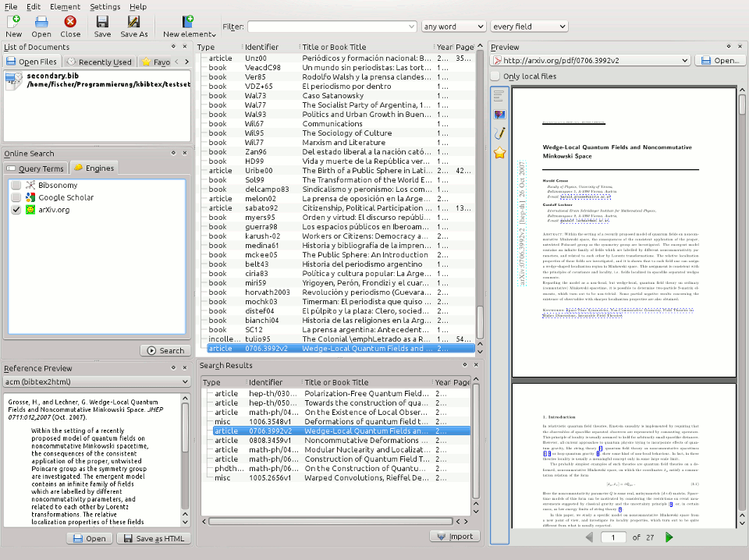Image resolution: width=749 pixels, height=560 pixels.
Task: Float the List of Documents panel
Action: (x=173, y=46)
